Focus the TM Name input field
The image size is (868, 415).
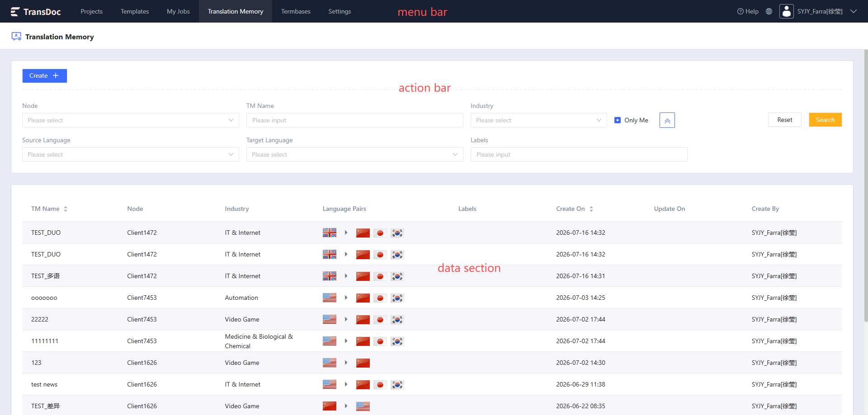355,120
